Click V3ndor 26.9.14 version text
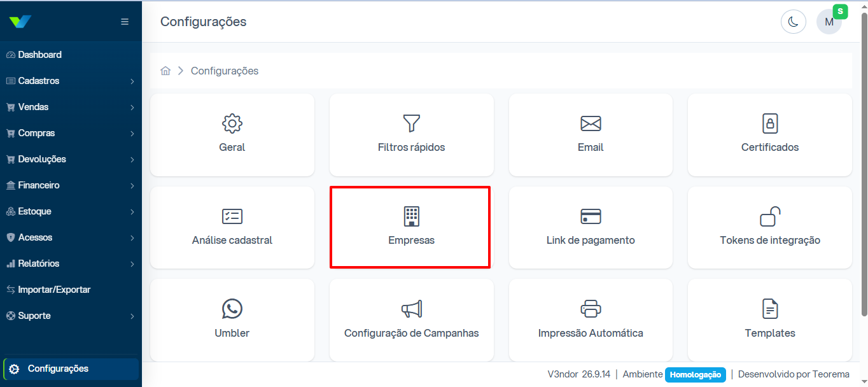This screenshot has width=868, height=387. point(580,374)
